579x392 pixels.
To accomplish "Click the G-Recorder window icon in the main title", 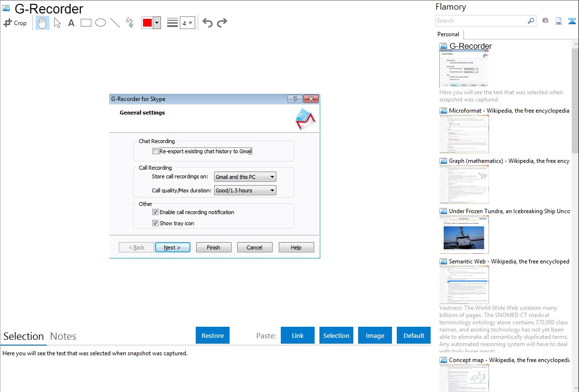I will (x=6, y=9).
